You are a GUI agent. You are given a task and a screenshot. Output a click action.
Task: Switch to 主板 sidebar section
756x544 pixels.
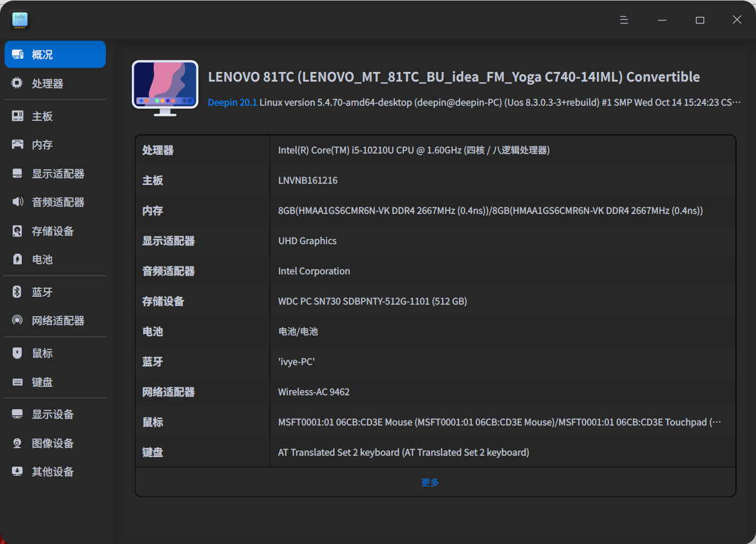pos(55,116)
